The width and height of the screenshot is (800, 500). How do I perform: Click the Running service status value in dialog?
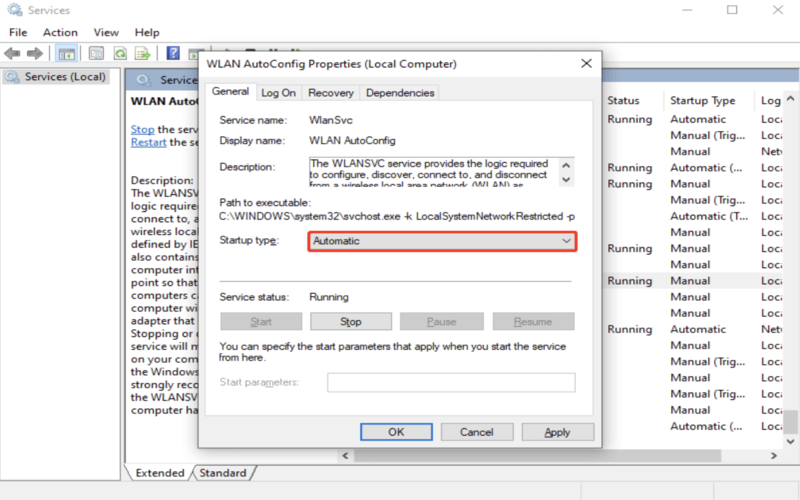329,297
